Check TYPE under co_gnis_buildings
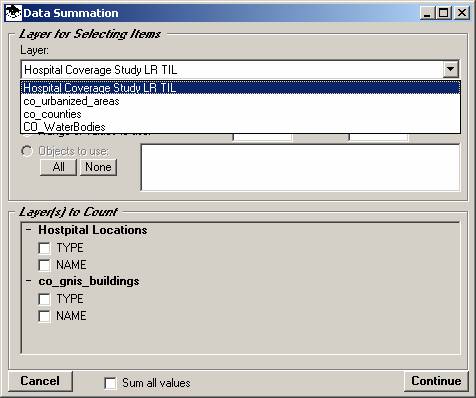 pyautogui.click(x=44, y=299)
